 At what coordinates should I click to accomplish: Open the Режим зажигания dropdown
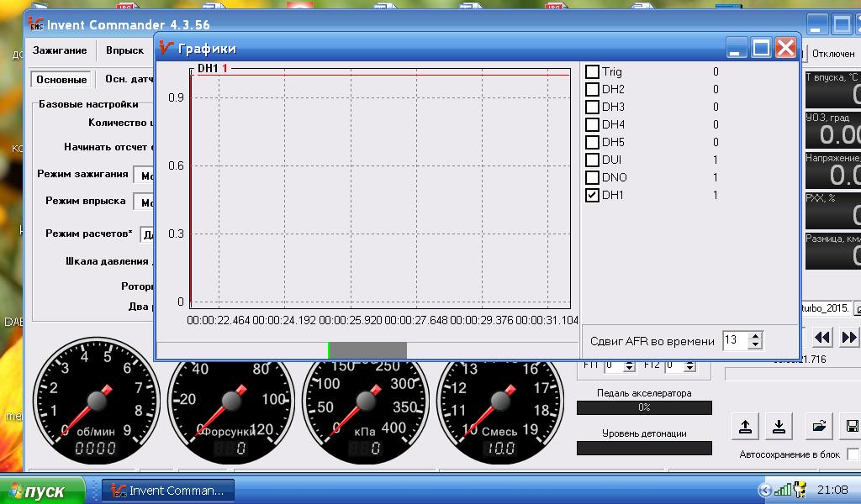coord(144,176)
